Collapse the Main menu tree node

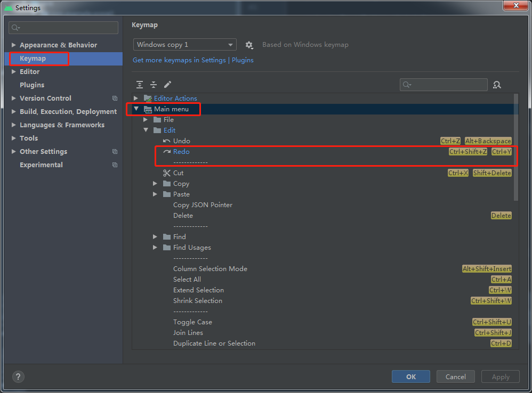136,109
